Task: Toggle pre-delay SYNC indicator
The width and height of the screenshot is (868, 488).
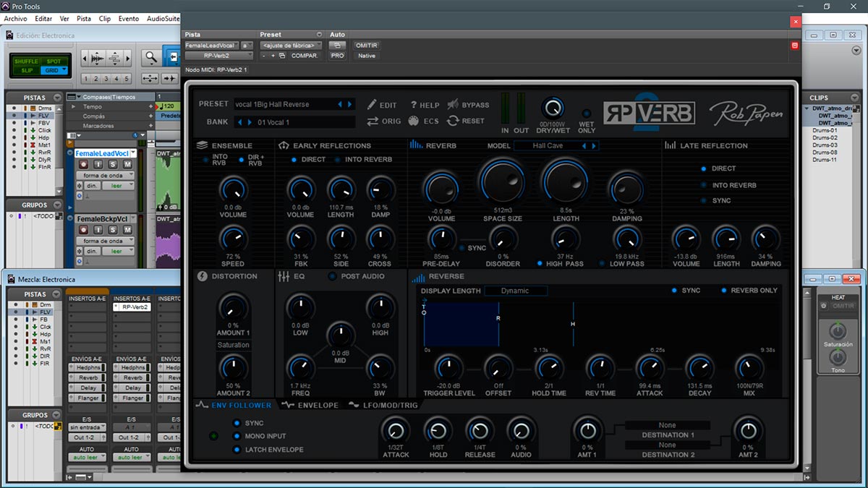Action: click(x=461, y=249)
